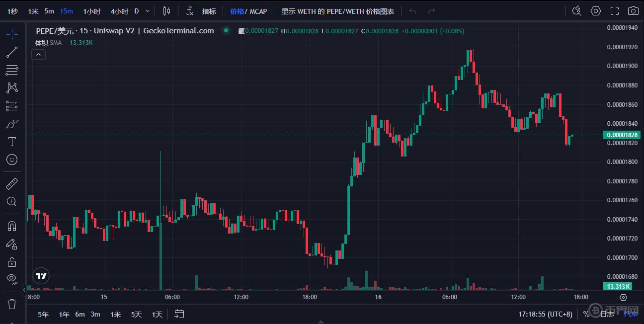
Task: Select the brush drawing tool
Action: coord(12,124)
